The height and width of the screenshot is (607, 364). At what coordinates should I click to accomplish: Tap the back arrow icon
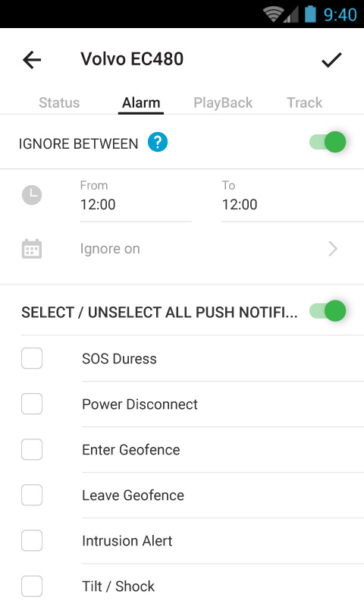point(32,60)
